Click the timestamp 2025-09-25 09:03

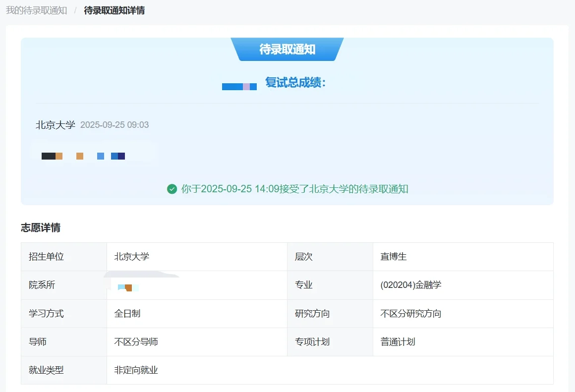tap(115, 125)
